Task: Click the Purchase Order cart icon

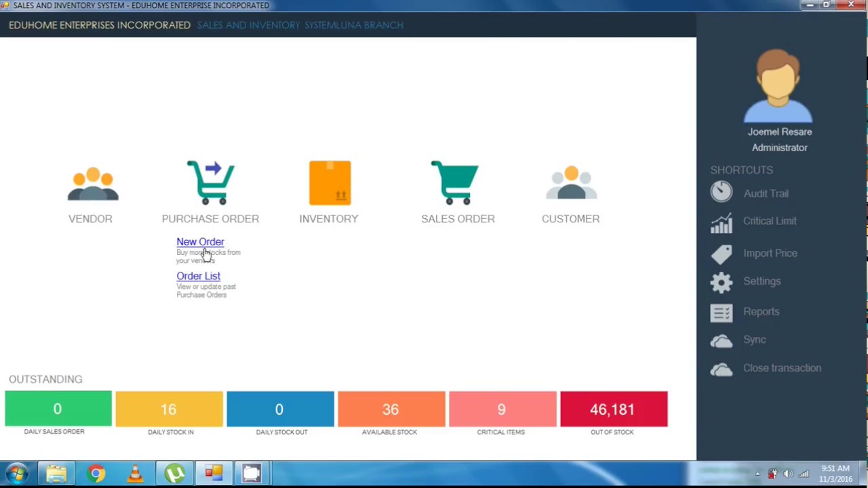Action: tap(211, 182)
